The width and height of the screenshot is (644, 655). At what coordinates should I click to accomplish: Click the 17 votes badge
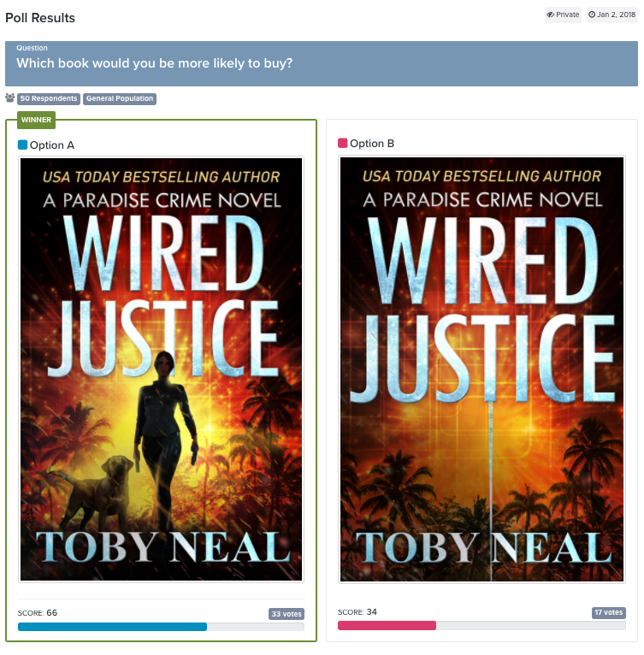tap(608, 612)
